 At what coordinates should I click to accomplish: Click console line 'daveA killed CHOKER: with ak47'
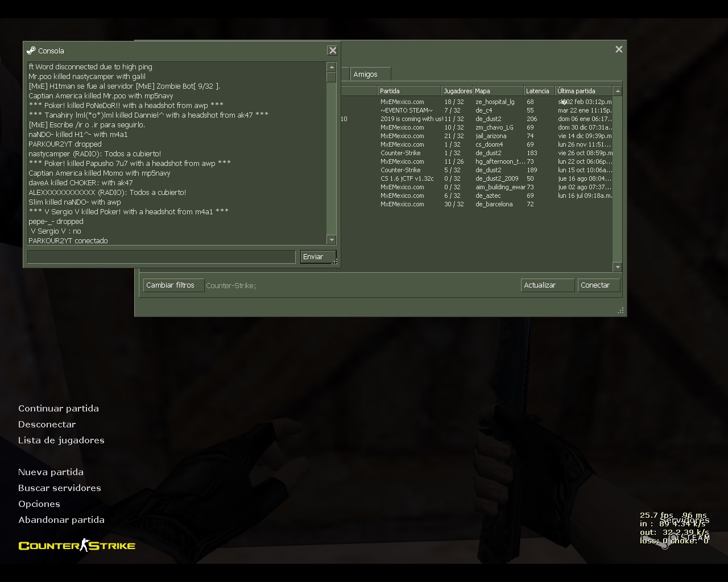click(x=81, y=182)
